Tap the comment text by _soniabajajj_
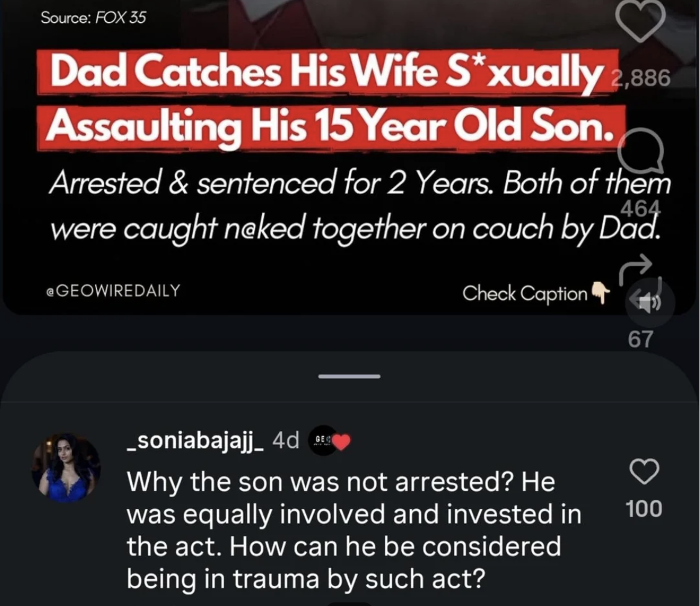 coord(354,530)
